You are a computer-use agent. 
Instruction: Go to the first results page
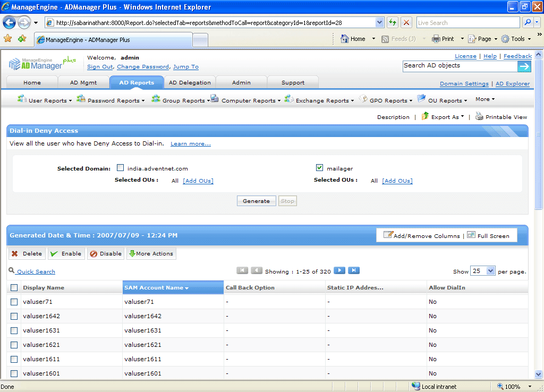click(x=242, y=270)
